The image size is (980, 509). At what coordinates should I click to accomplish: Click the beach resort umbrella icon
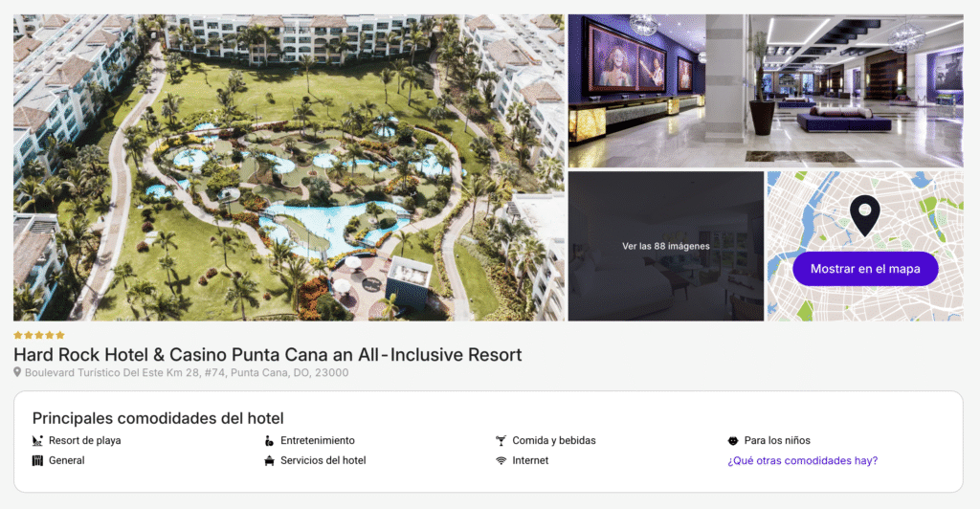coord(37,441)
